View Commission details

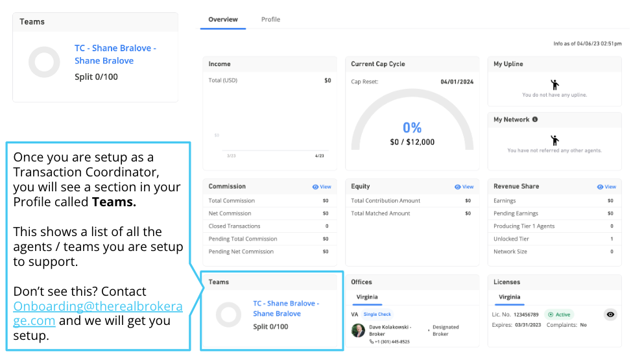(x=322, y=187)
